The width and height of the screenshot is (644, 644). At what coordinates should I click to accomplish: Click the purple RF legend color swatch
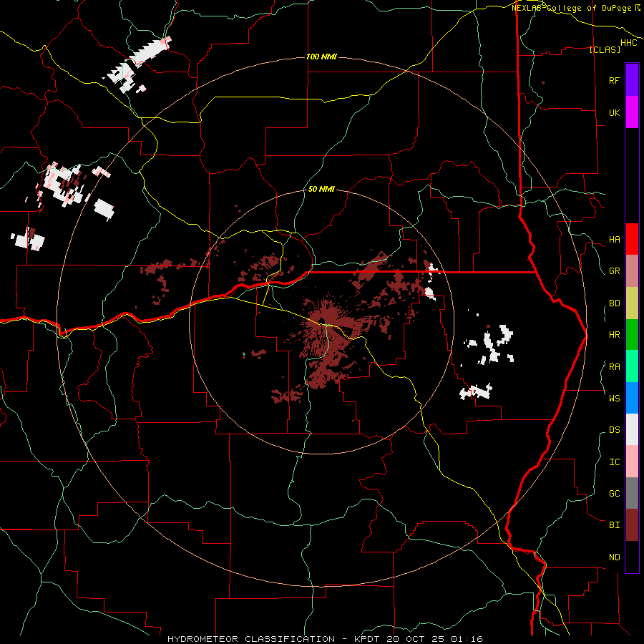[632, 79]
